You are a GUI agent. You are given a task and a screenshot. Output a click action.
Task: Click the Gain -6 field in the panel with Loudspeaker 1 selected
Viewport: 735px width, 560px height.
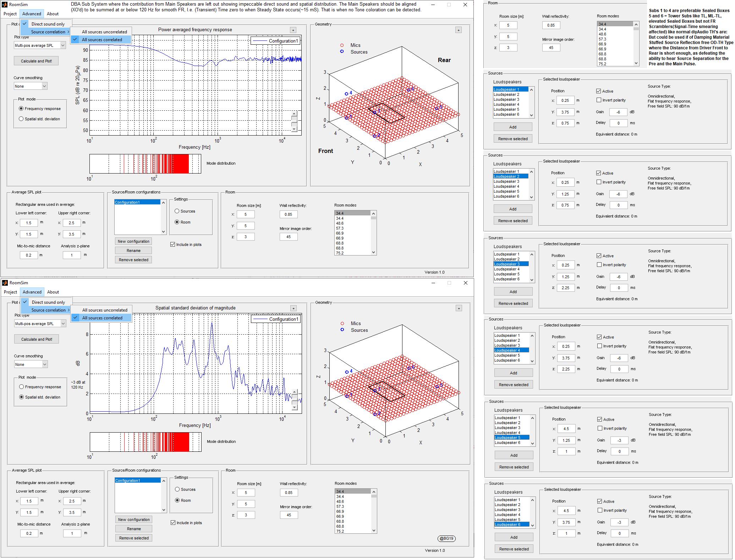click(x=618, y=112)
